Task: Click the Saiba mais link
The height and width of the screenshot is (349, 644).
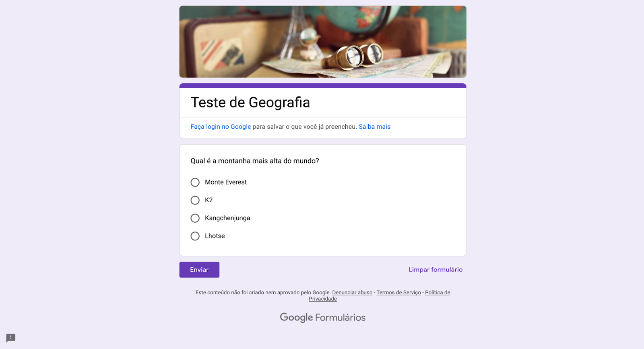Action: point(375,126)
